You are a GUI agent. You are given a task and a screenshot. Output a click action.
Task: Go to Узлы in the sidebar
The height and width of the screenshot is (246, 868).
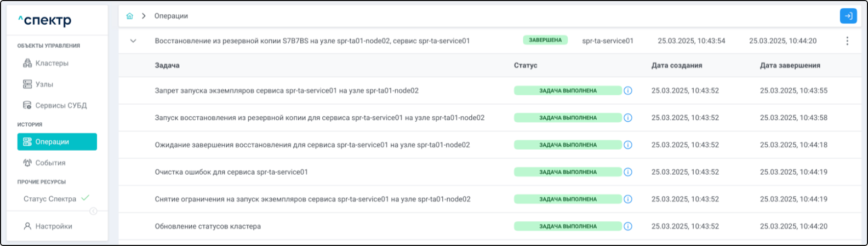44,84
